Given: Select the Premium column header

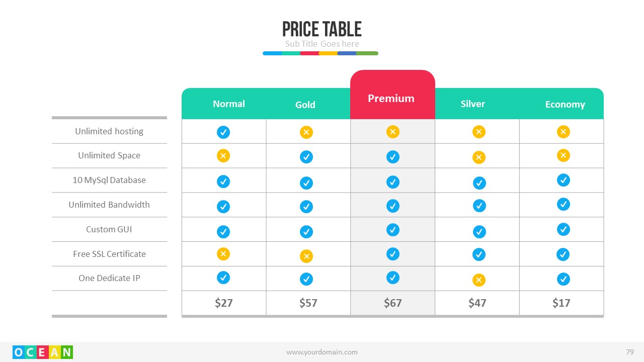Looking at the screenshot, I should (x=391, y=99).
